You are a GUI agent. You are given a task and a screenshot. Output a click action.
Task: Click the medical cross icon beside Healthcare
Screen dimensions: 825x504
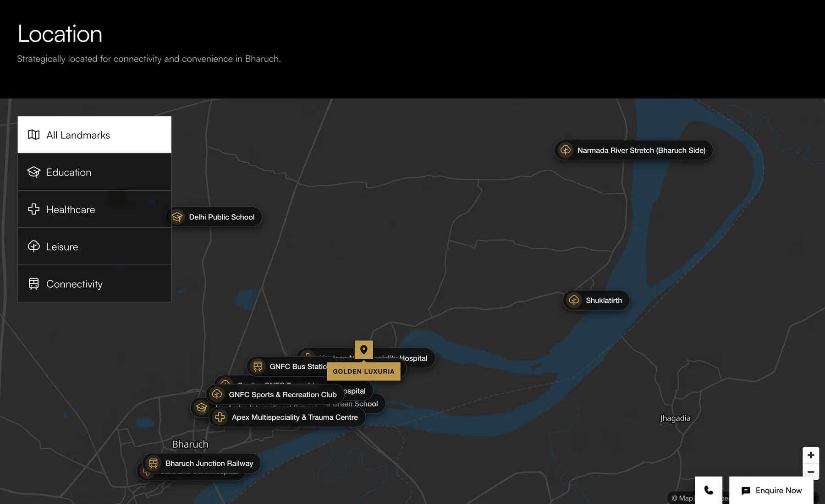34,209
